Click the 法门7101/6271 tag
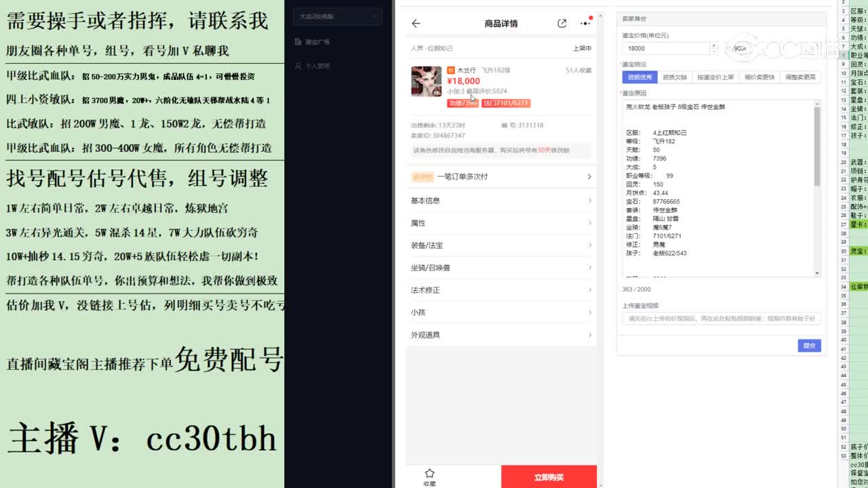Viewport: 868px width, 488px height. tap(506, 103)
